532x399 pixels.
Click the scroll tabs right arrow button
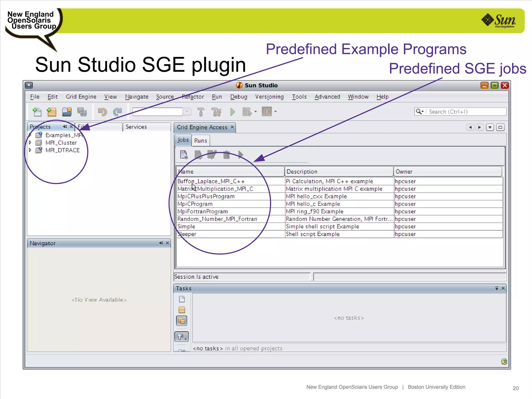click(480, 127)
